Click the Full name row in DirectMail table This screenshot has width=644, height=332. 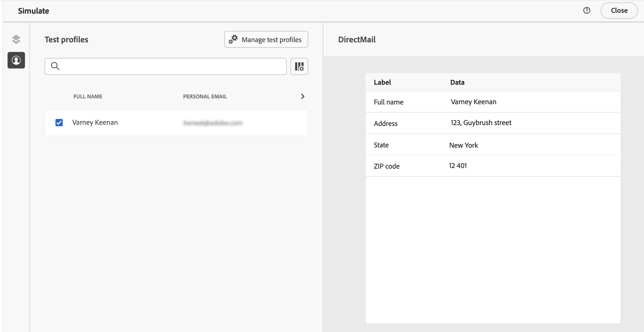pyautogui.click(x=388, y=102)
